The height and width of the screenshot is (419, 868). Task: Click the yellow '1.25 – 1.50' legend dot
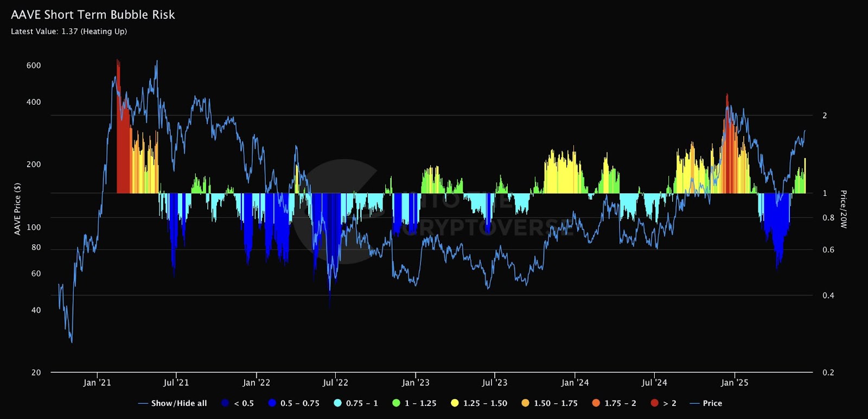pos(455,403)
